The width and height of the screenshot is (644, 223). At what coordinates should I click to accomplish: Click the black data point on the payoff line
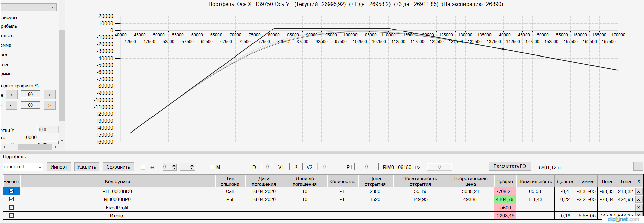pyautogui.click(x=503, y=49)
